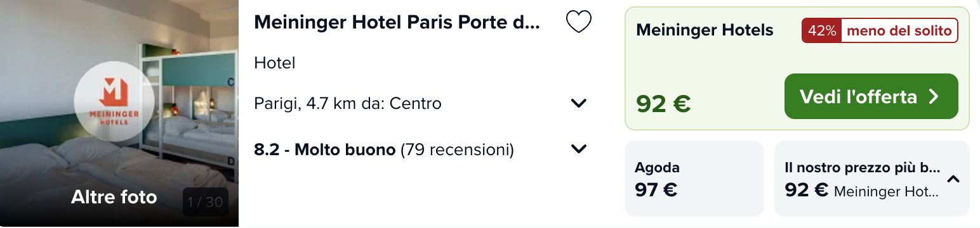Open the Meininger Hotel Paris Porte title
Viewport: 980px width, 228px height.
(x=397, y=22)
